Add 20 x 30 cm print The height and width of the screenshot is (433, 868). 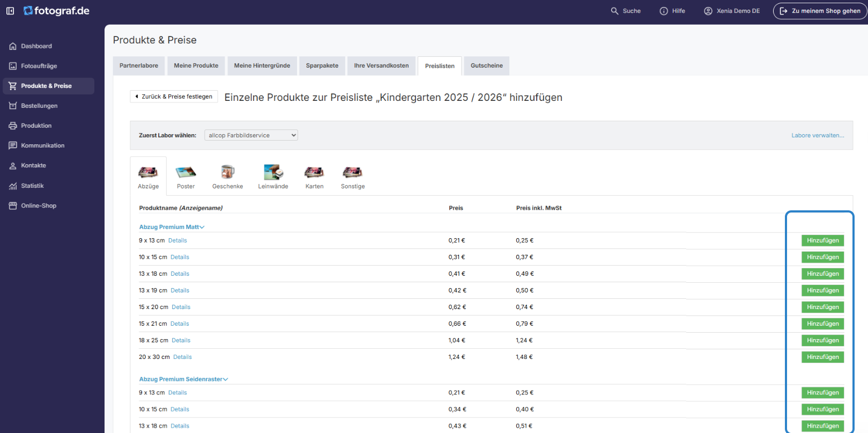(823, 357)
